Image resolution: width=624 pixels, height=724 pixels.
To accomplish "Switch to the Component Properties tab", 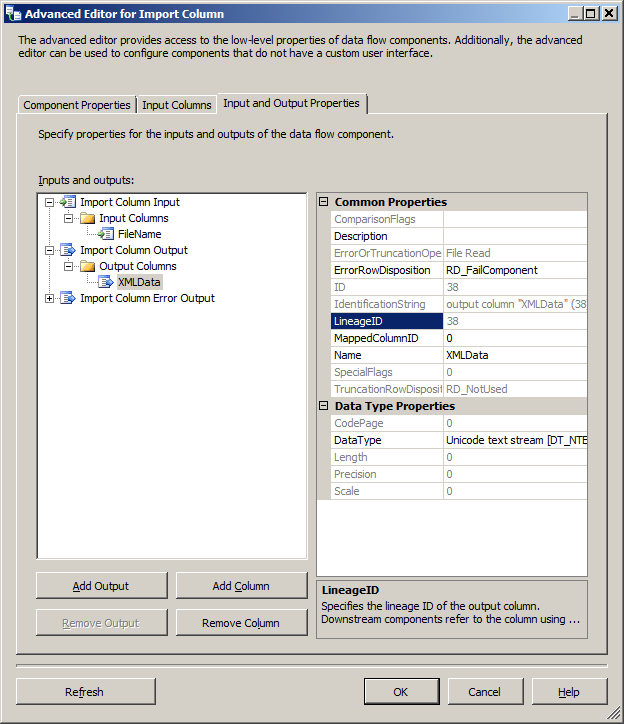I will pyautogui.click(x=77, y=105).
